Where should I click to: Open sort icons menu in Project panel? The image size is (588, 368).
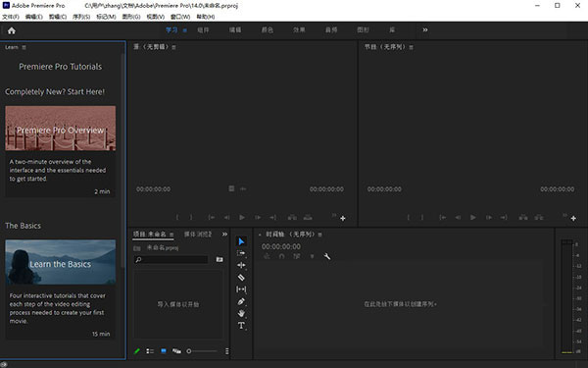pos(227,351)
